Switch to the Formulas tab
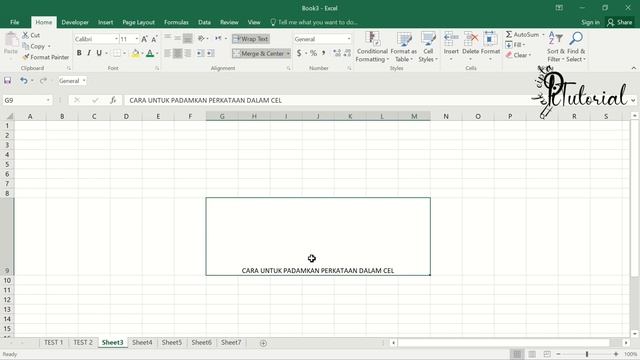The height and width of the screenshot is (360, 640). [x=176, y=22]
